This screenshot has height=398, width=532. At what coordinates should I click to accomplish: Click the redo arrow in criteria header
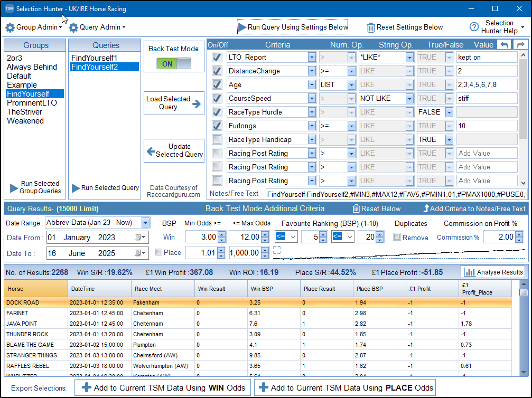coord(520,45)
